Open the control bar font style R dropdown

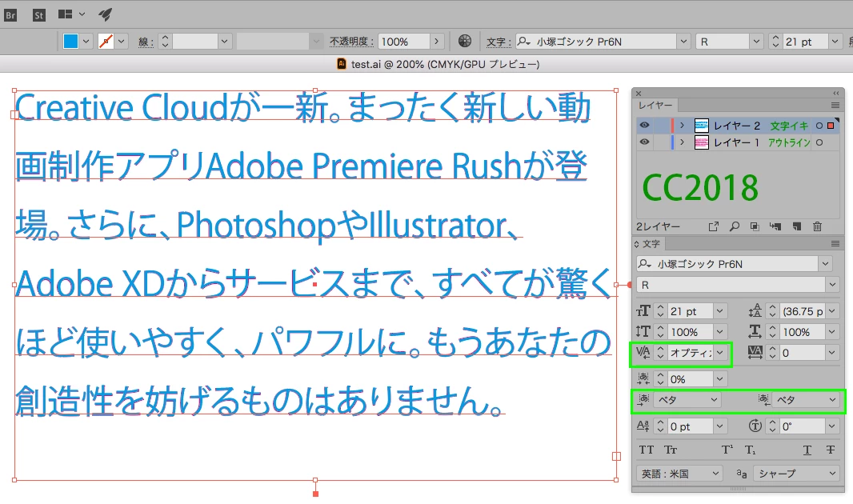(755, 42)
